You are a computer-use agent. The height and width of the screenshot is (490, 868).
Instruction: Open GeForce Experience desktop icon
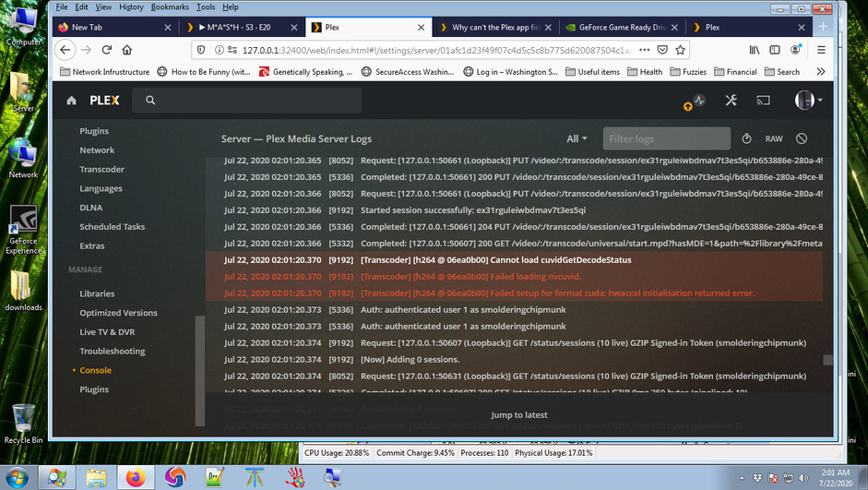point(23,230)
